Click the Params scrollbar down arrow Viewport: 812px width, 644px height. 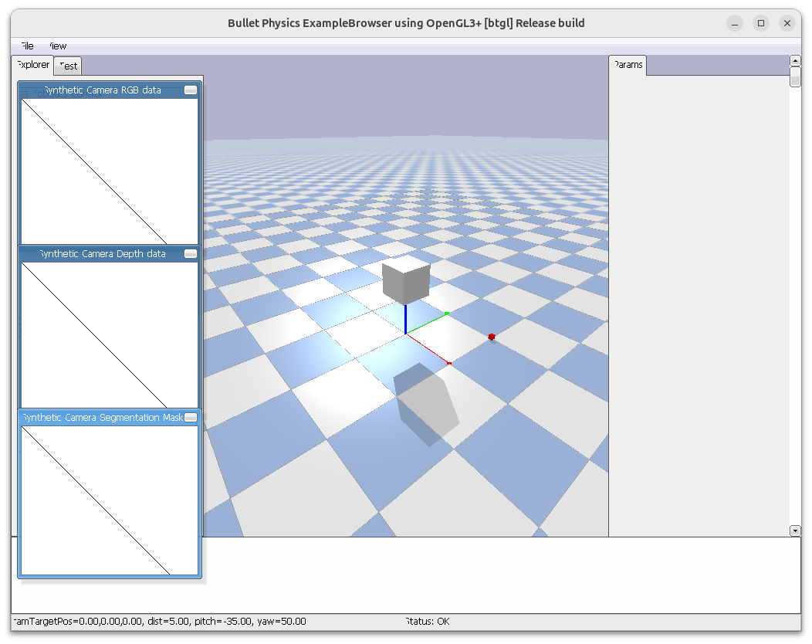pos(795,530)
